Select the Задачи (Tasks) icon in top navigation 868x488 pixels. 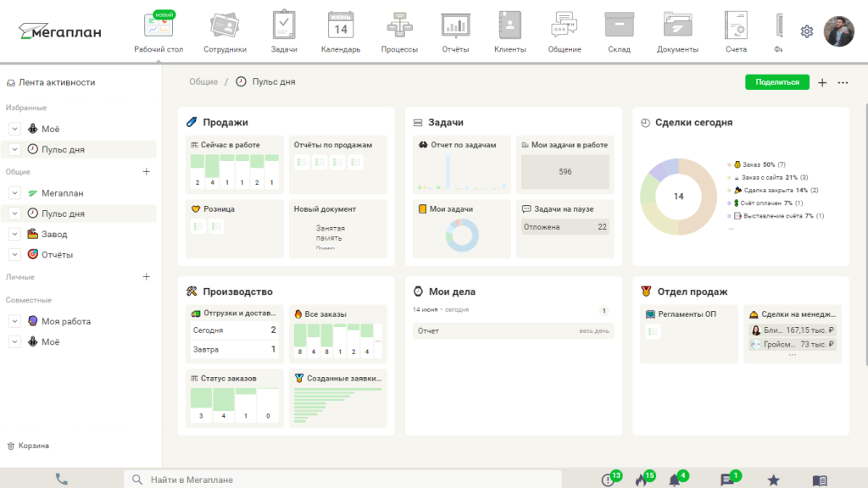click(x=284, y=25)
